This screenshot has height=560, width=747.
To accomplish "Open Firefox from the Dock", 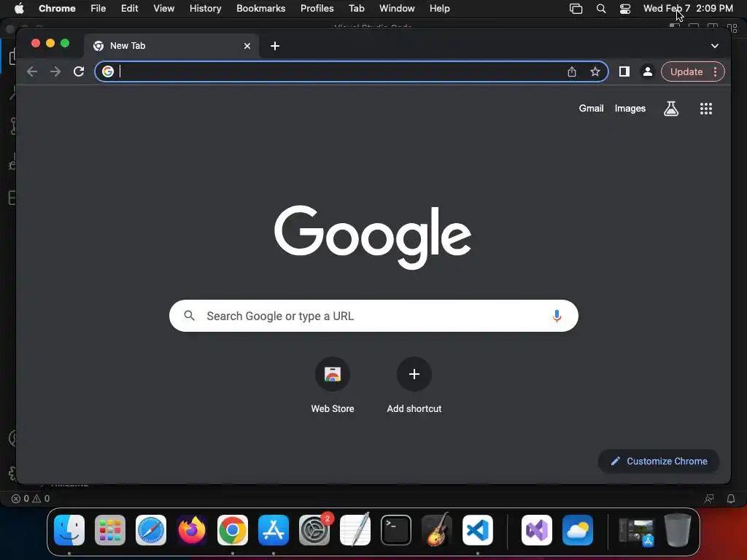I will point(192,530).
